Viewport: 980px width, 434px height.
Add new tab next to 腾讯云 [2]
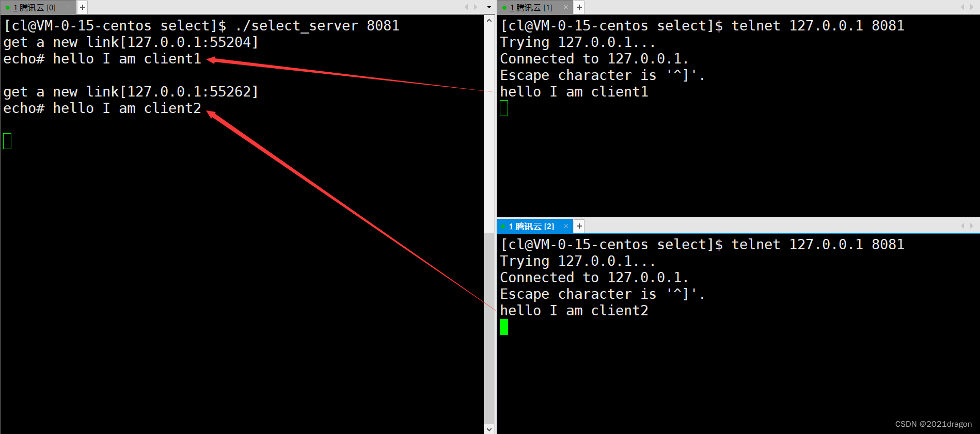(x=579, y=226)
